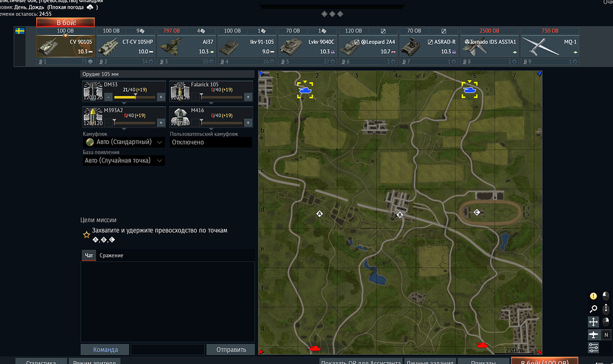
Task: Open the Пользовательский камуфляж Отключено box
Action: tap(211, 142)
